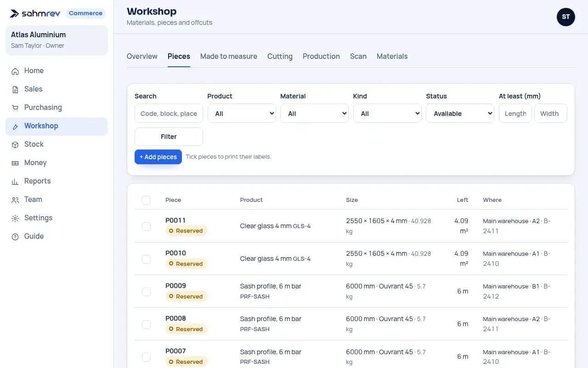Switch to the Scan tab
Screen dimensions: 588x368
click(x=358, y=56)
